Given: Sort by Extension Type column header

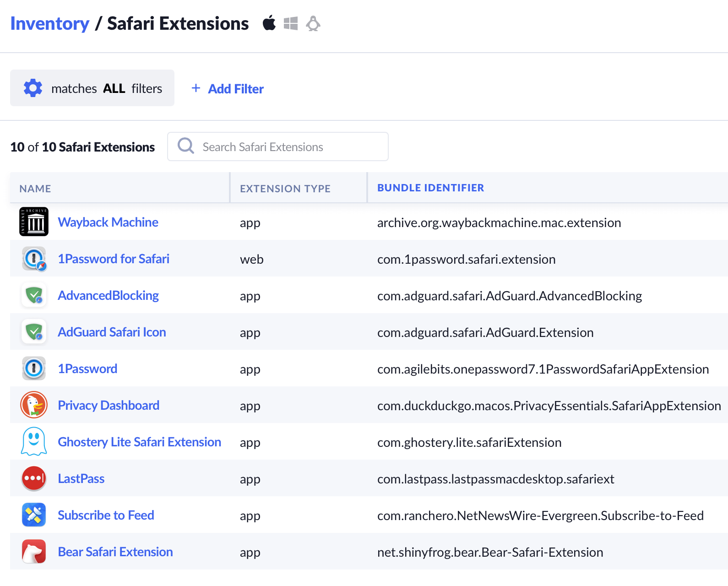Looking at the screenshot, I should click(x=285, y=189).
